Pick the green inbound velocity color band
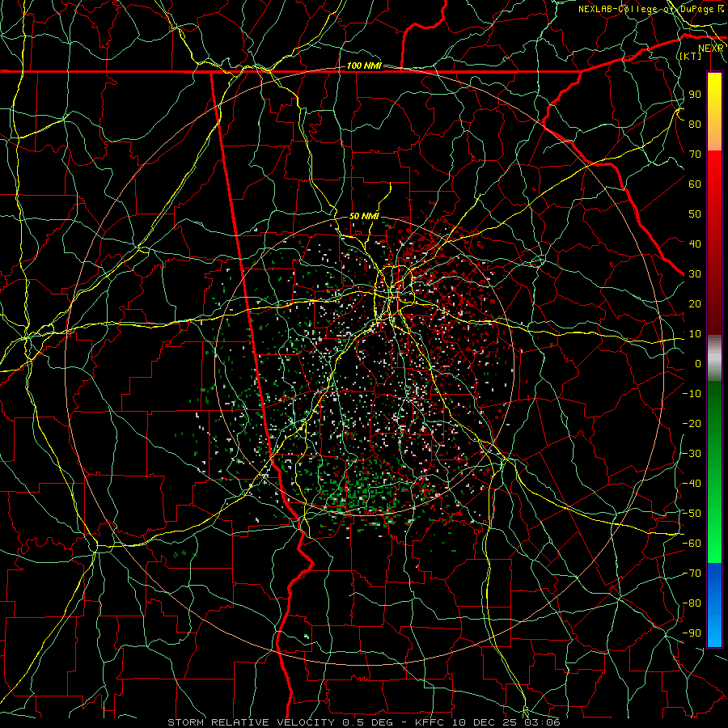 [x=714, y=472]
